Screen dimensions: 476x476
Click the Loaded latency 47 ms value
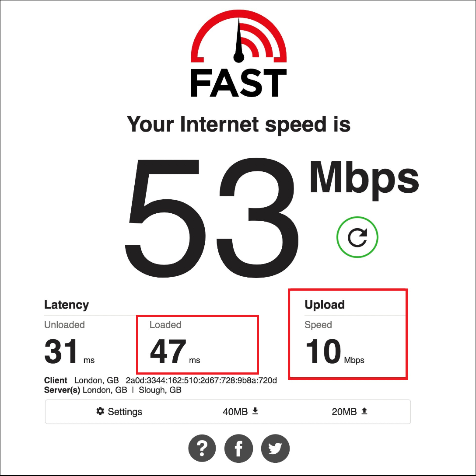pyautogui.click(x=175, y=351)
